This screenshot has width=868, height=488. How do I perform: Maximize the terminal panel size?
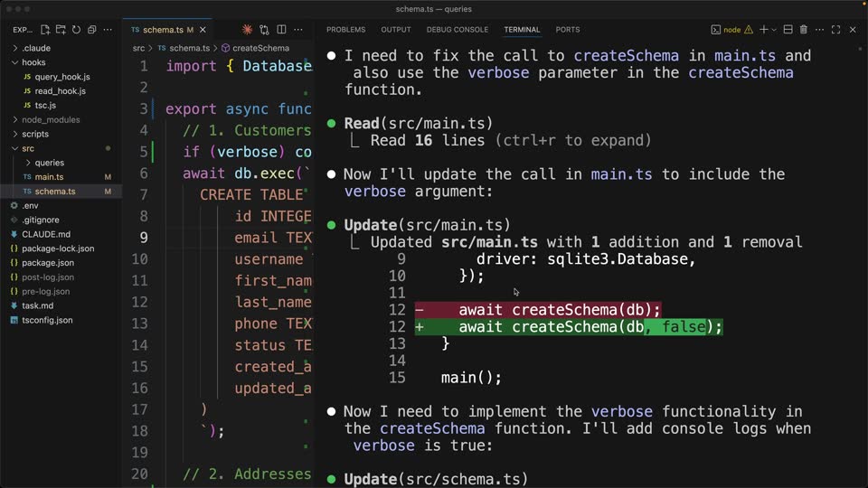pos(835,30)
